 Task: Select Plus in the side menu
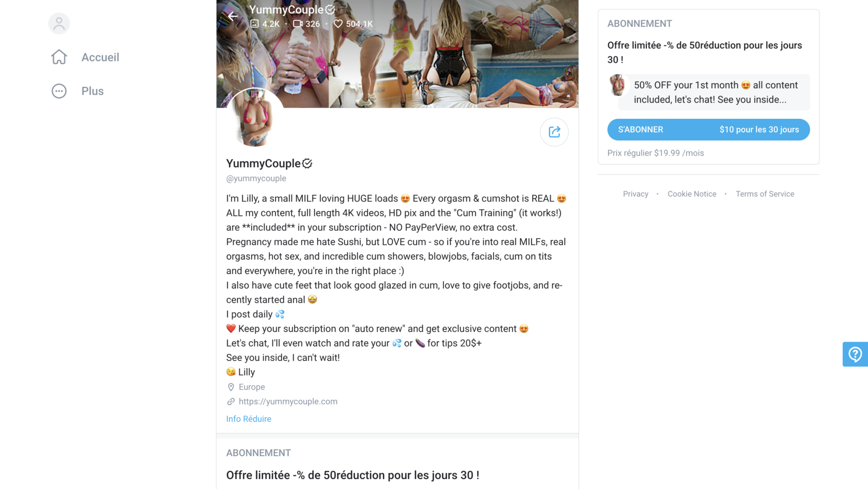point(93,91)
